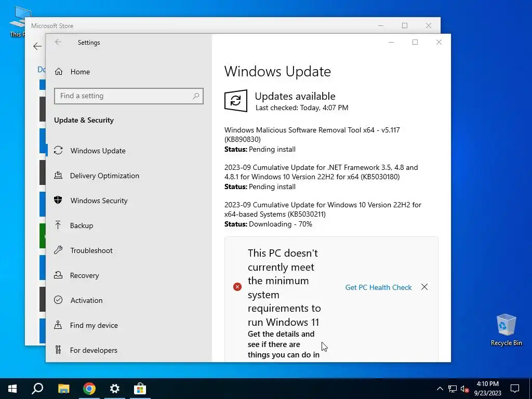Click the Troubleshoot wrench icon
The height and width of the screenshot is (399, 532).
pyautogui.click(x=58, y=250)
